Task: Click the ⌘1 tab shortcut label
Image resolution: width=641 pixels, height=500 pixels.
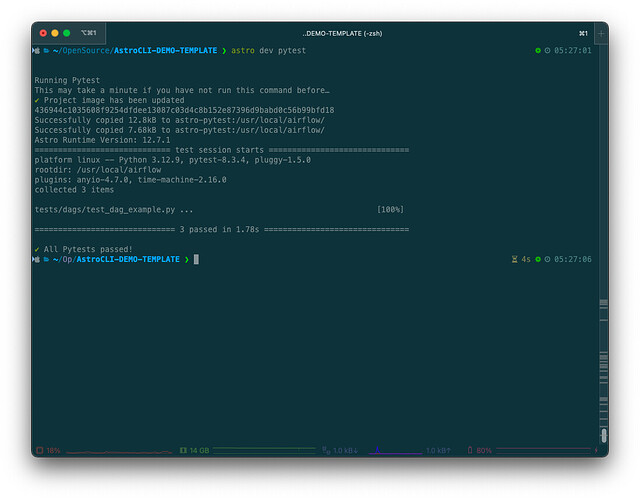Action: coord(583,34)
